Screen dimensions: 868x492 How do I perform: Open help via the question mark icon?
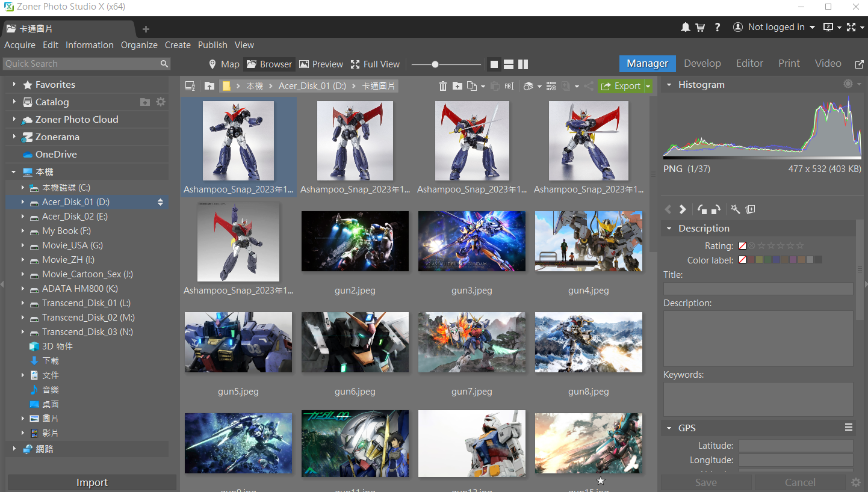pyautogui.click(x=718, y=27)
